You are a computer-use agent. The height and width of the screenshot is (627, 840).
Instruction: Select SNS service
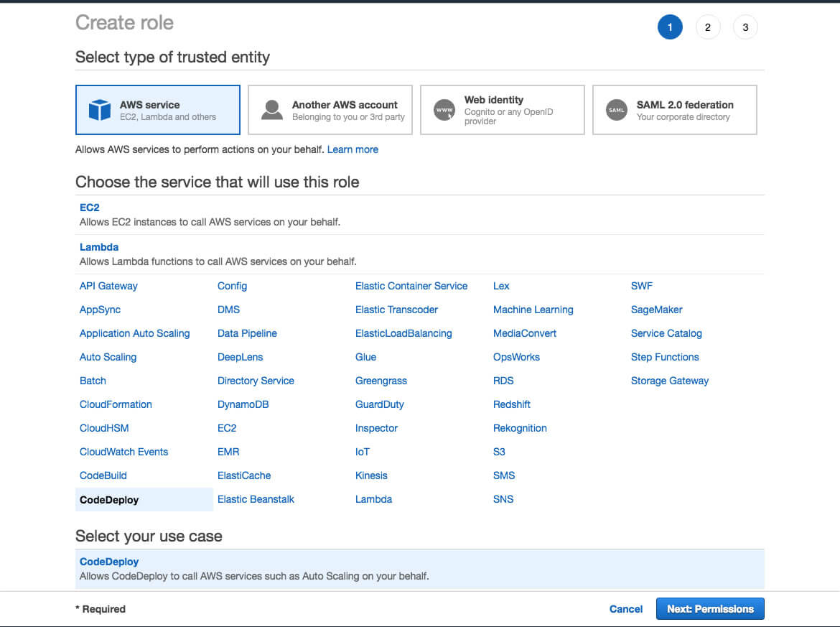503,499
